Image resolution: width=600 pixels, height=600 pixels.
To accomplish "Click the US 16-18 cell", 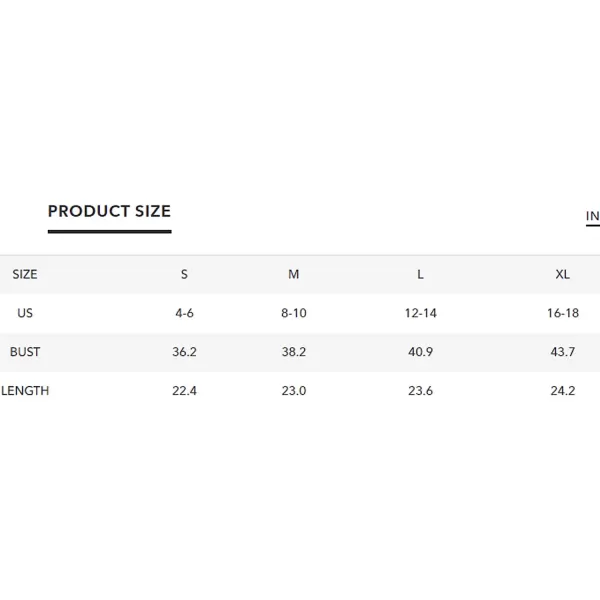I will (562, 313).
